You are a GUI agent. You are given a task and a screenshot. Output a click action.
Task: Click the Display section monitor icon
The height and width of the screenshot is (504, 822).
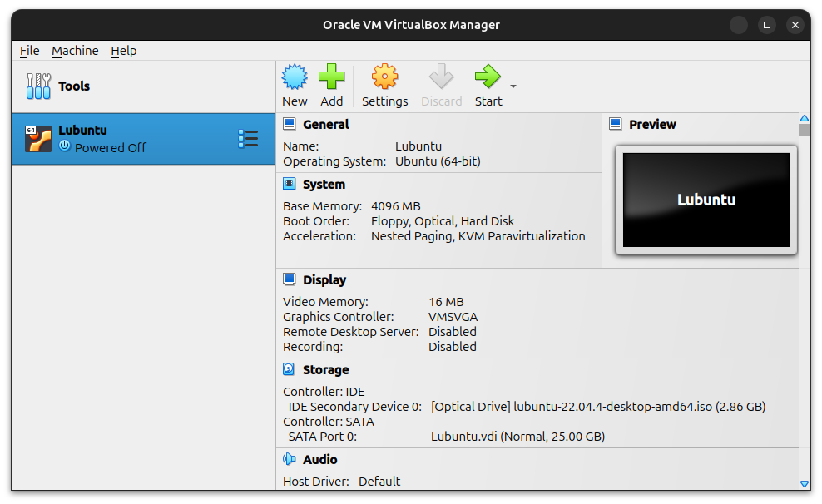point(289,280)
